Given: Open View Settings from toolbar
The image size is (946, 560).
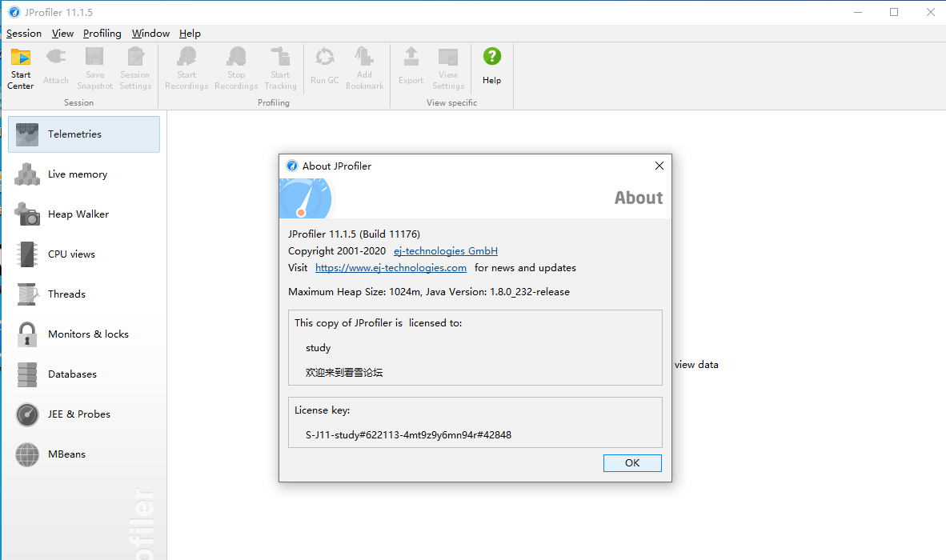Looking at the screenshot, I should [x=448, y=69].
